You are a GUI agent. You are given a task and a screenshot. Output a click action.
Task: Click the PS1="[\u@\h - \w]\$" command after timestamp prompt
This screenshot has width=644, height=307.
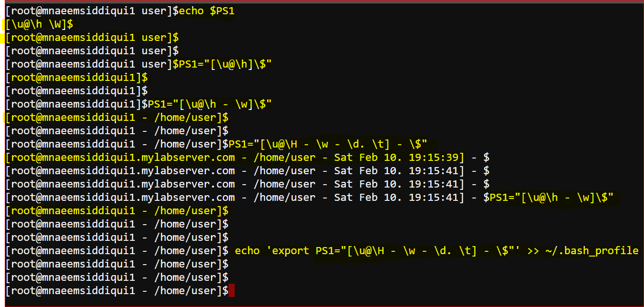tap(552, 197)
